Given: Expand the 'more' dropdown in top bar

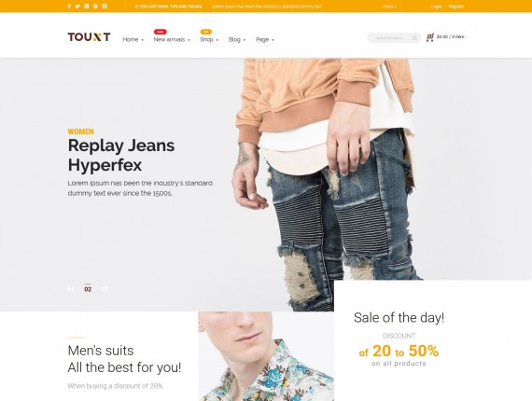Looking at the screenshot, I should (389, 7).
